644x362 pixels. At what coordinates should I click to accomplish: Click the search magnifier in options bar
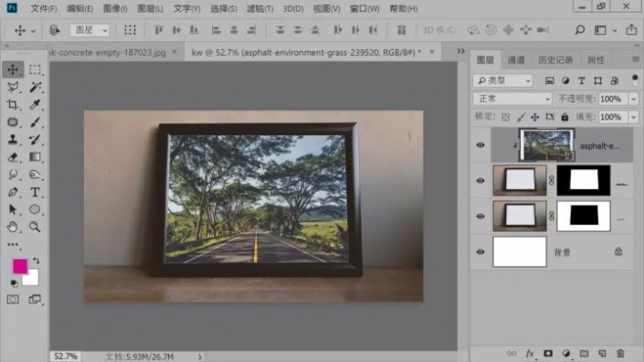pos(579,29)
